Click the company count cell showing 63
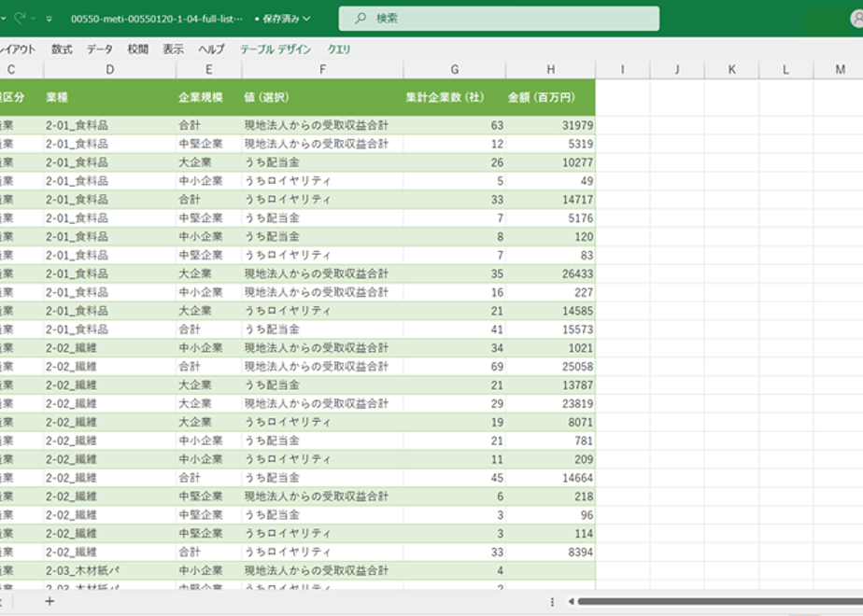This screenshot has height=616, width=863. 455,125
